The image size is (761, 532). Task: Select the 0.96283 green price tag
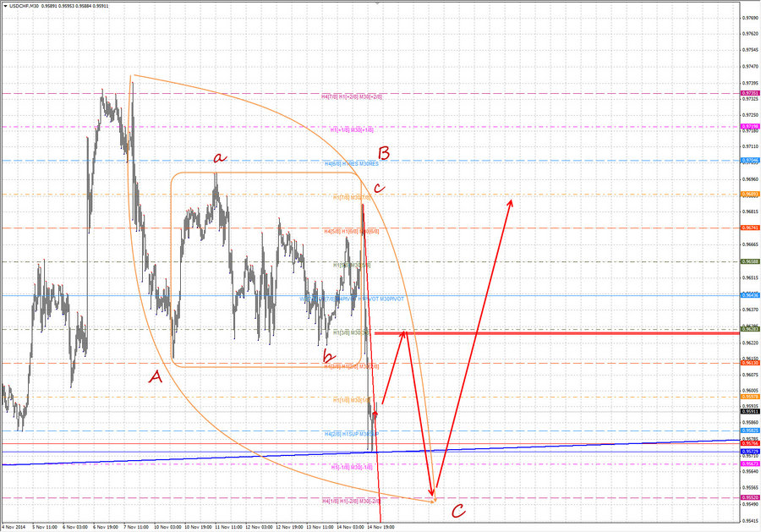click(x=750, y=329)
